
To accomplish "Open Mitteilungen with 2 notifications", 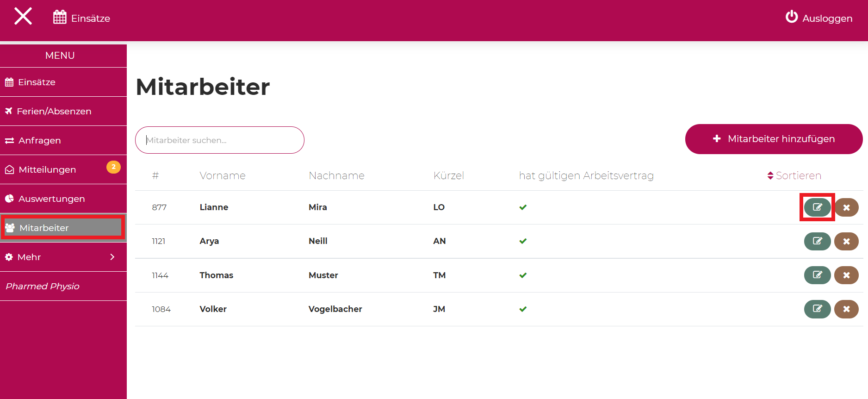I will (x=48, y=169).
